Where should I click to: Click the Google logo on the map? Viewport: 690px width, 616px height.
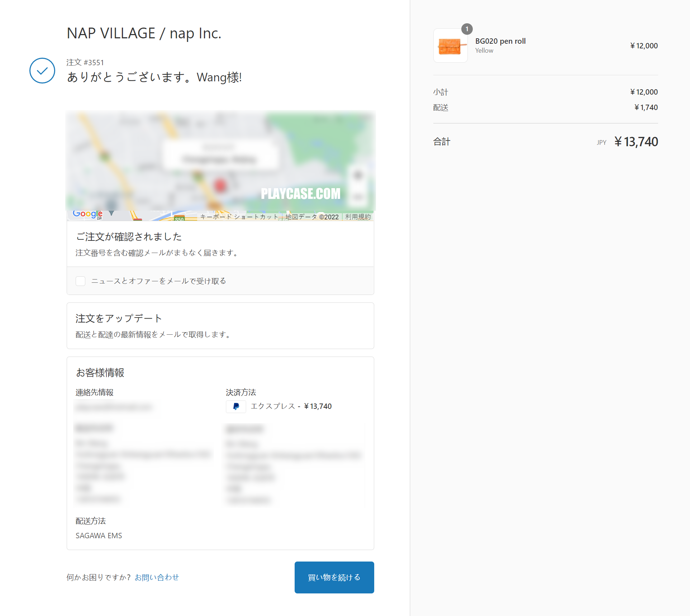tap(88, 214)
